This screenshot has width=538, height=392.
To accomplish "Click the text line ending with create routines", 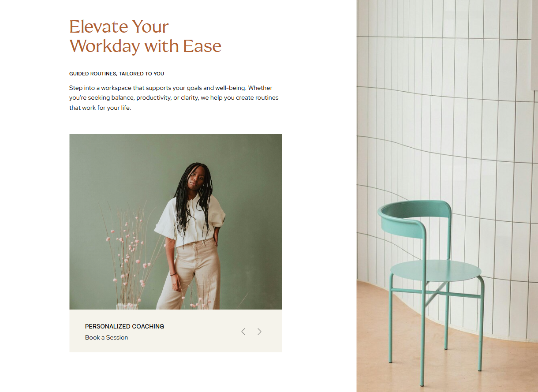I will pos(174,98).
